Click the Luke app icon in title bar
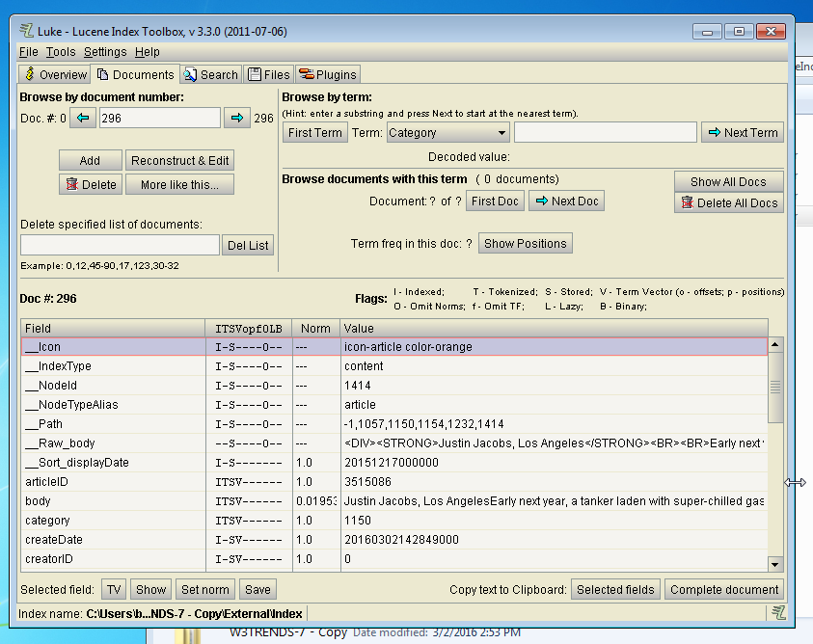 pos(26,31)
